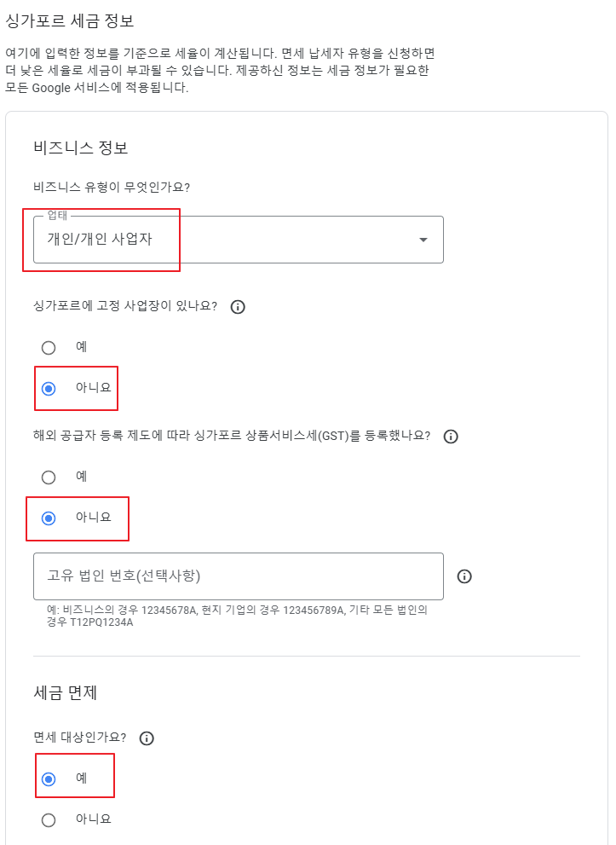Click info icon next to 면세 대상인가요 question
Image resolution: width=616 pixels, height=845 pixels.
[x=146, y=738]
